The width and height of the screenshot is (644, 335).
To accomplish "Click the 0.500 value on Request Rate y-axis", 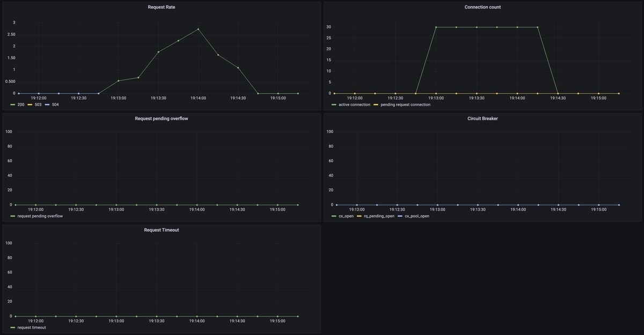I will point(9,81).
